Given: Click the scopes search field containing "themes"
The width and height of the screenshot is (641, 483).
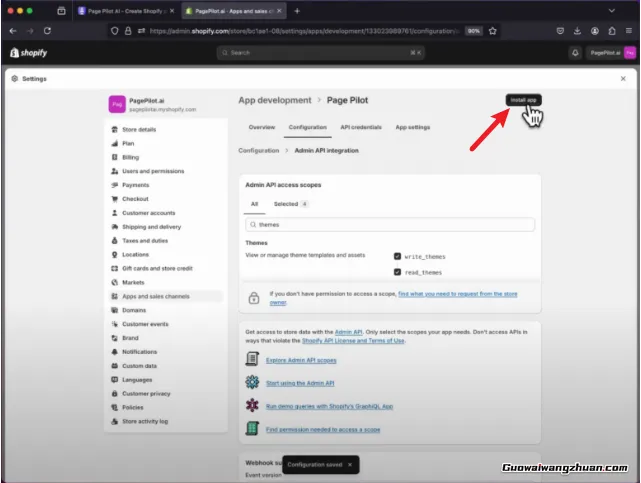Looking at the screenshot, I should [390, 225].
